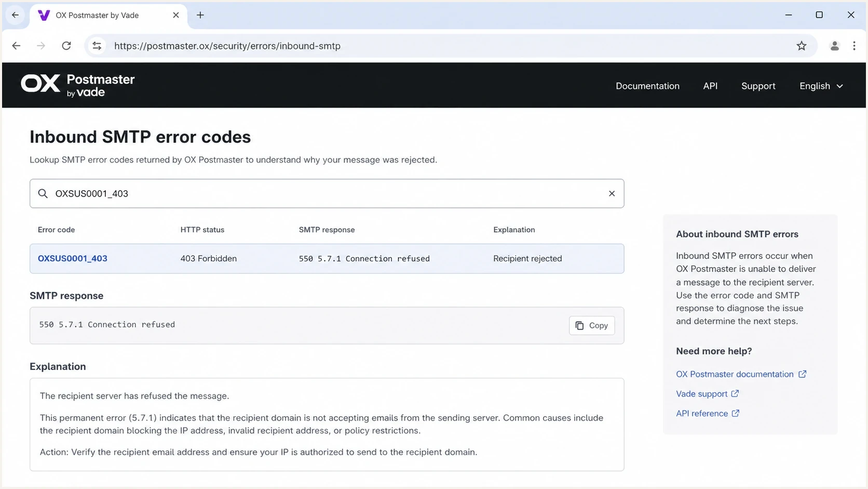Open the browser profile icon
Image resolution: width=868 pixels, height=489 pixels.
click(835, 46)
